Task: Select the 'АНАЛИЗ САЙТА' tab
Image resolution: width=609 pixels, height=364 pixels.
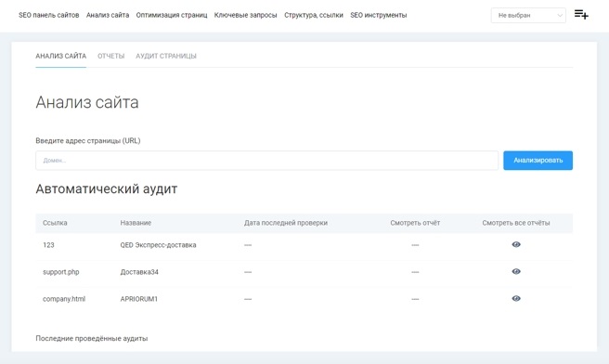Action: tap(61, 56)
